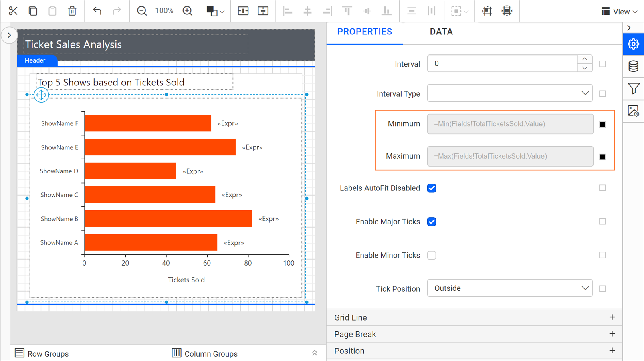Click the ShowName B orange bar
Viewport: 644px width, 361px height.
(168, 219)
